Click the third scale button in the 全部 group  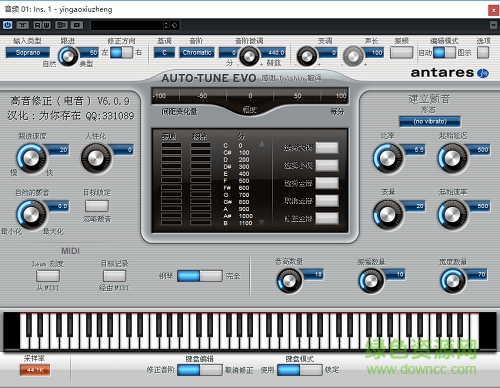click(327, 183)
